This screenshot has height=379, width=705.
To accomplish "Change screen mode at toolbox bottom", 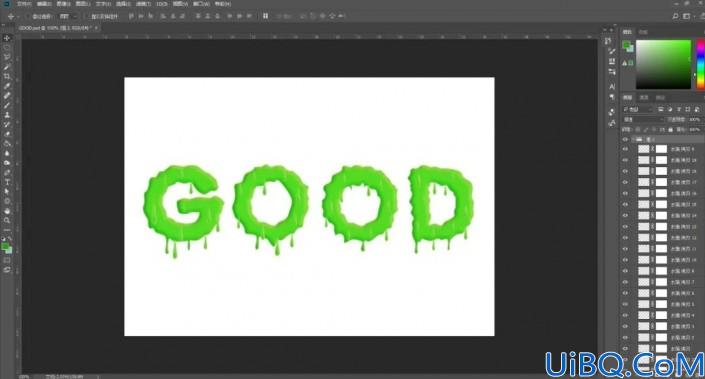I will [x=7, y=270].
